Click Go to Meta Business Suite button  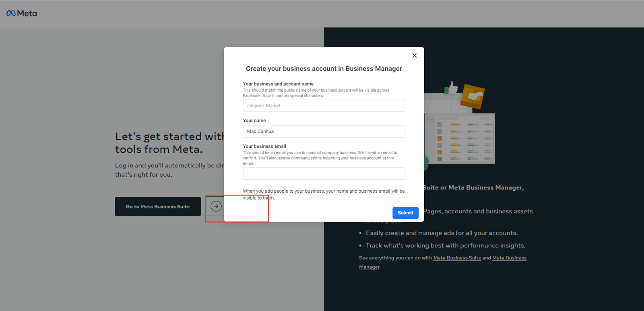tap(158, 206)
